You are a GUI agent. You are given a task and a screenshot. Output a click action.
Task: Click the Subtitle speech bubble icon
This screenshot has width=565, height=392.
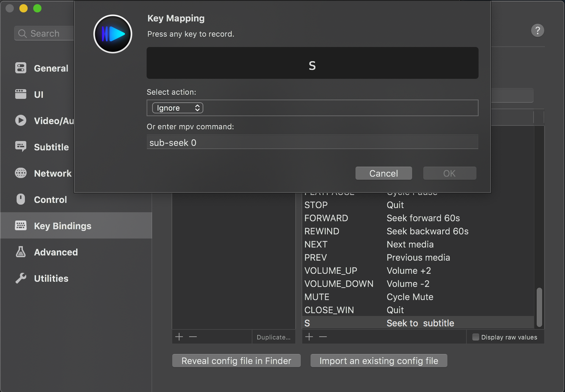(21, 147)
